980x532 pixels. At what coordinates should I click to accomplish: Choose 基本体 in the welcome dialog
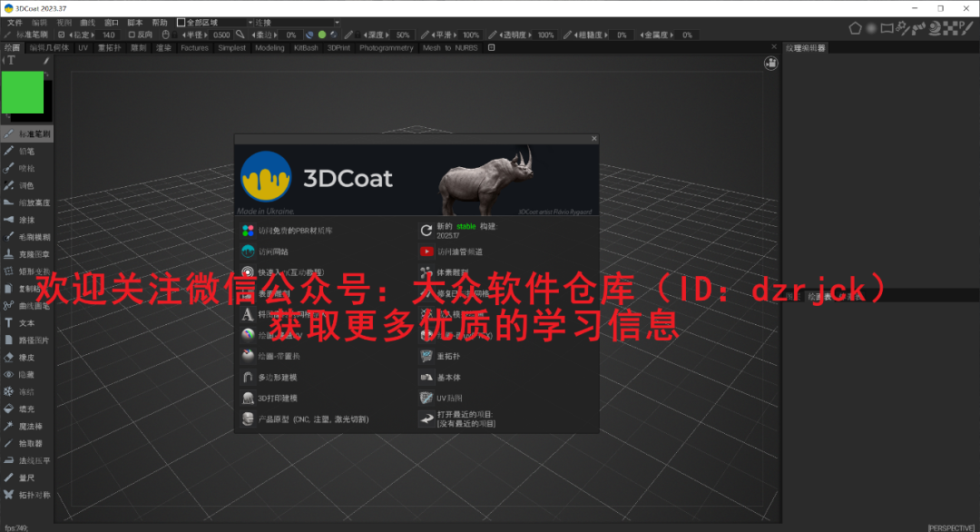point(441,377)
